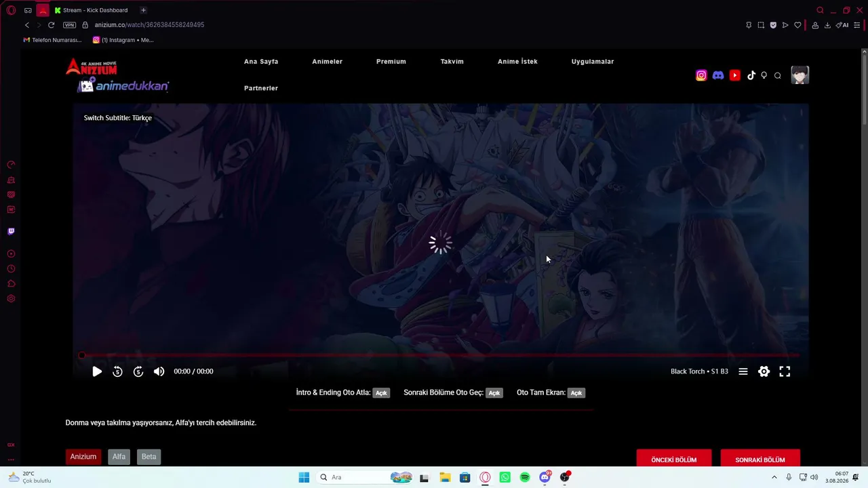Viewport: 868px width, 488px height.
Task: Show hidden system tray icons
Action: [x=774, y=477]
